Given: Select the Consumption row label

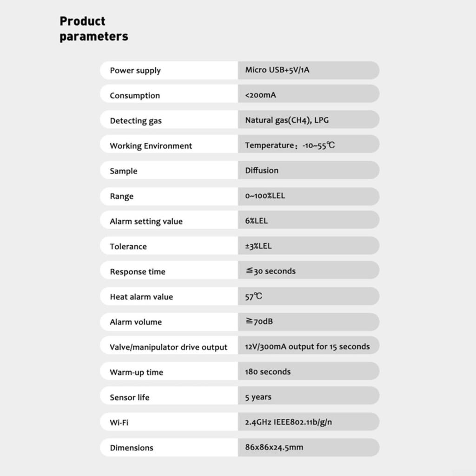Looking at the screenshot, I should 135,96.
